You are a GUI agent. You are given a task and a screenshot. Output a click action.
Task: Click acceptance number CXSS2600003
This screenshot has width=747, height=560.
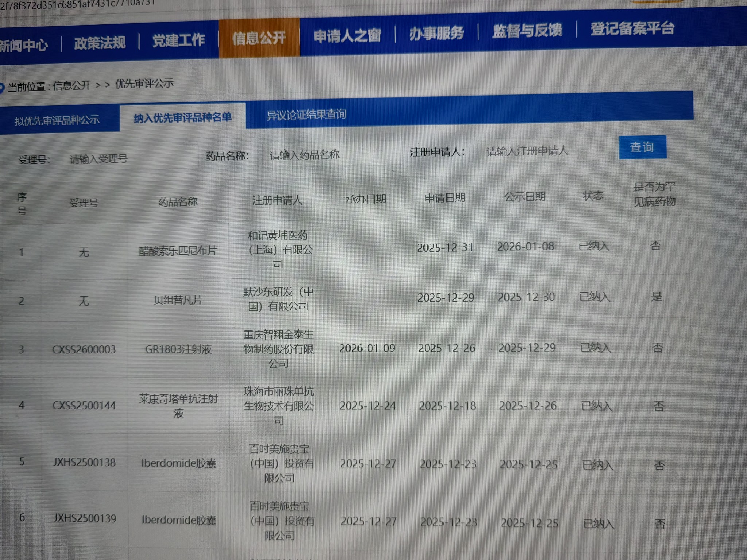pos(84,350)
